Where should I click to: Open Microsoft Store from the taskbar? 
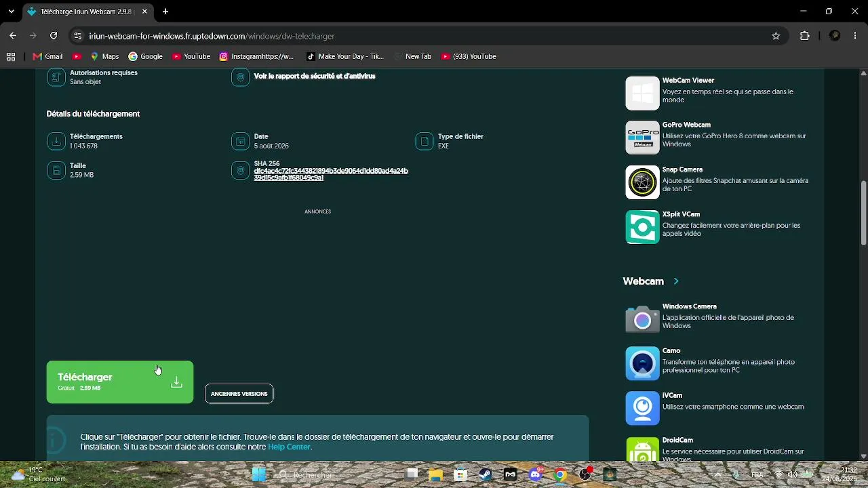pyautogui.click(x=460, y=474)
